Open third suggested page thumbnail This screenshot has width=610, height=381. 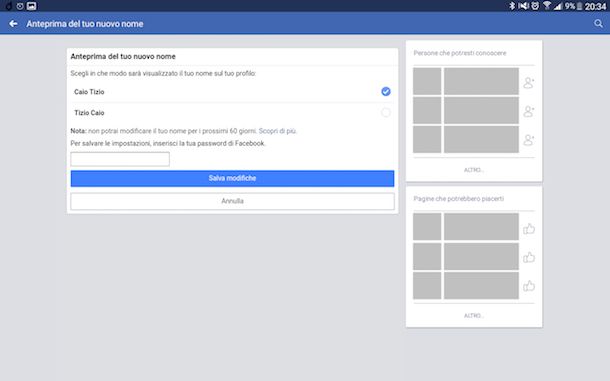[x=427, y=286]
